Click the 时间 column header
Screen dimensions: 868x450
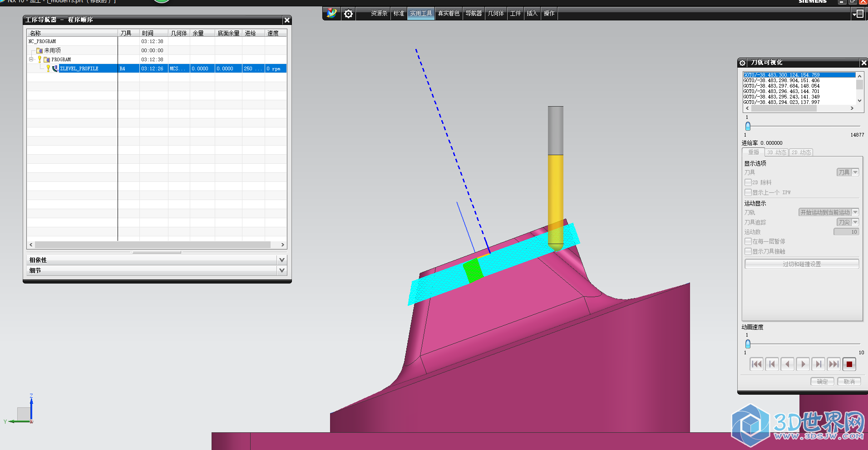coord(153,33)
